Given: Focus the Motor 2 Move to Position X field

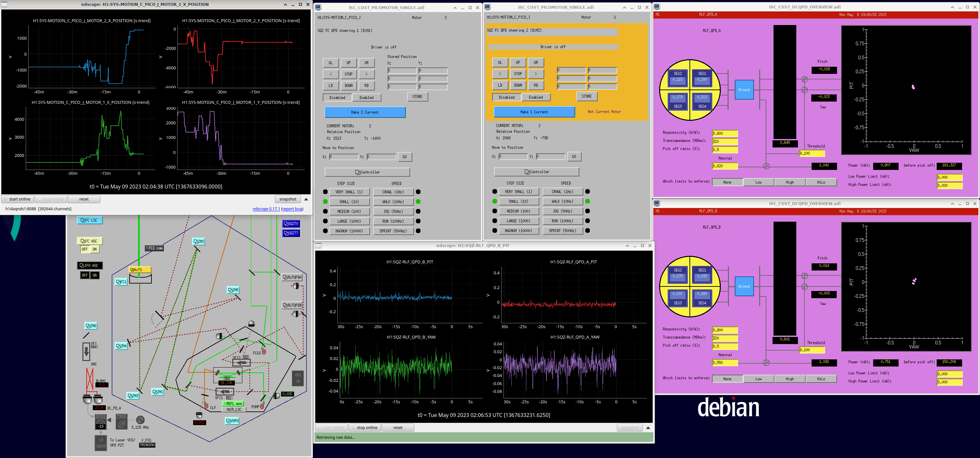Looking at the screenshot, I should [344, 157].
